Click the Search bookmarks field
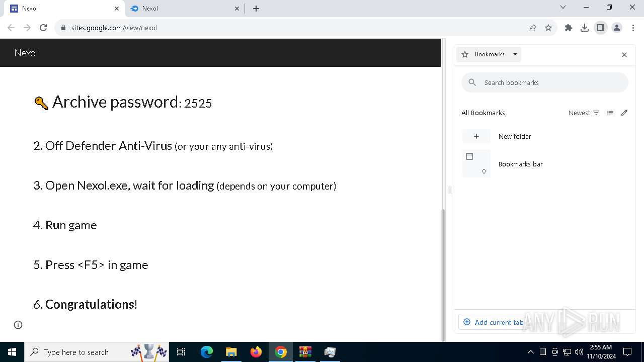 (x=545, y=82)
